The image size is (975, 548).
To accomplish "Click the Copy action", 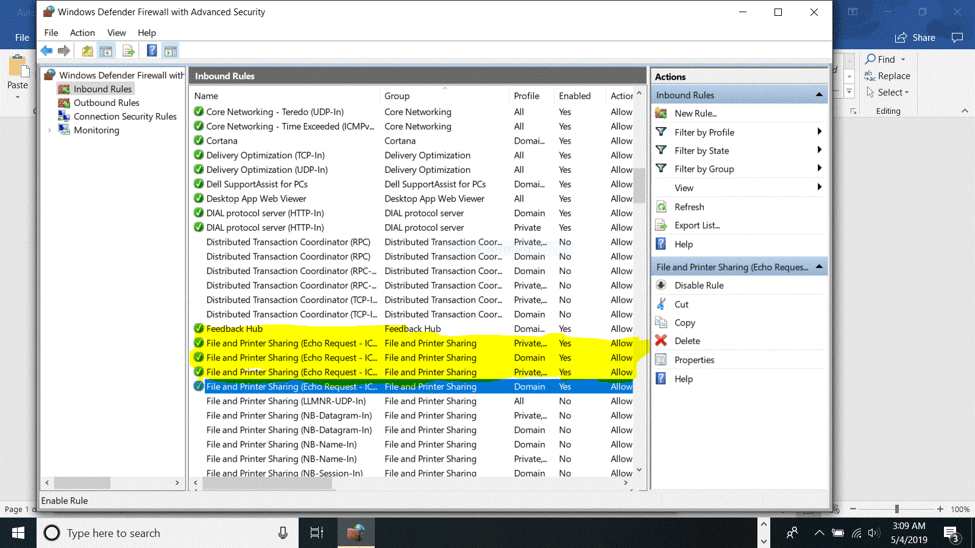I will point(685,323).
